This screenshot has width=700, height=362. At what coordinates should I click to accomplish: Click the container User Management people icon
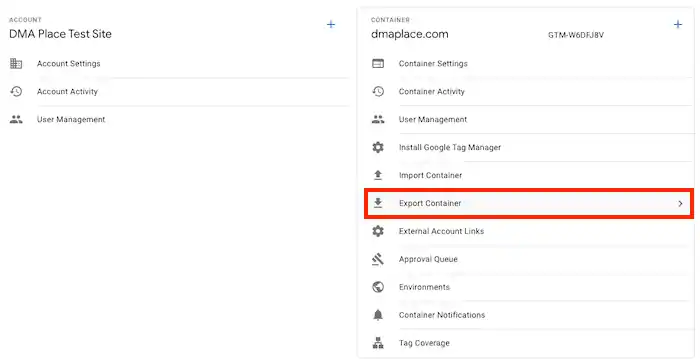(378, 120)
